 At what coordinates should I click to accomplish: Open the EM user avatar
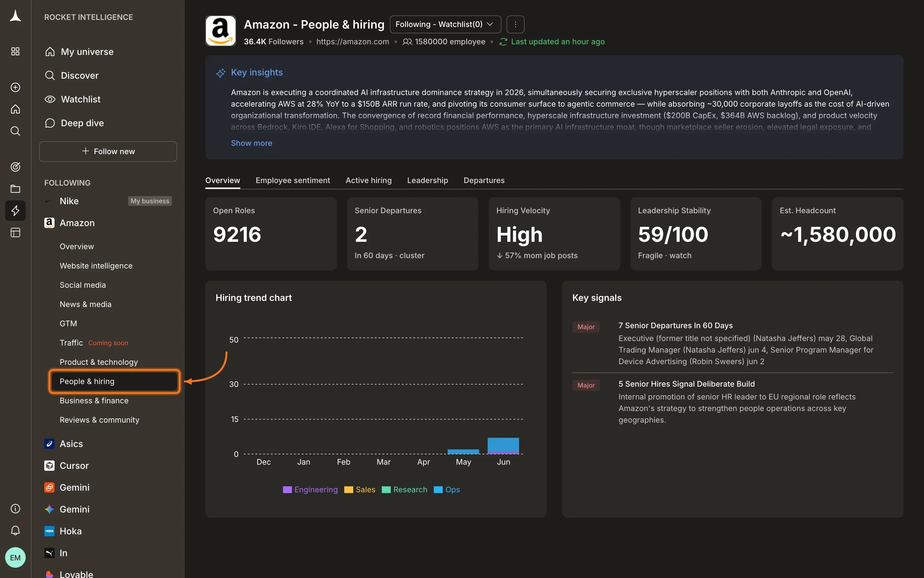(15, 557)
